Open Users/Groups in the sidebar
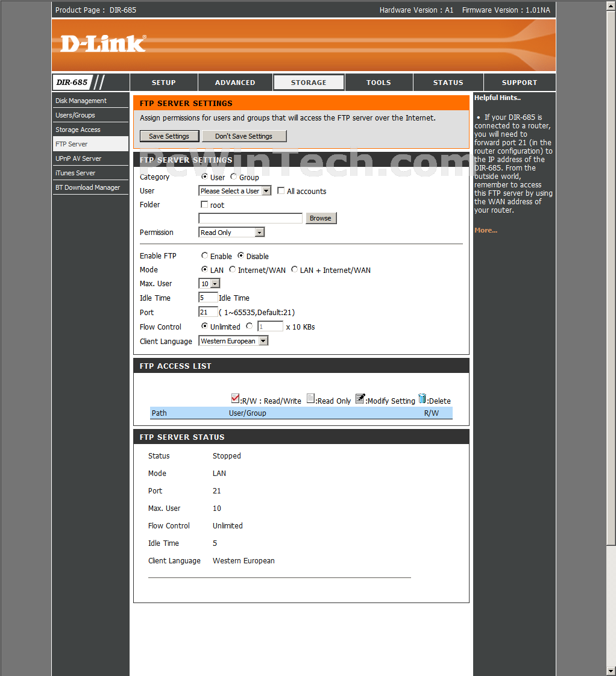This screenshot has height=676, width=616. pyautogui.click(x=90, y=115)
